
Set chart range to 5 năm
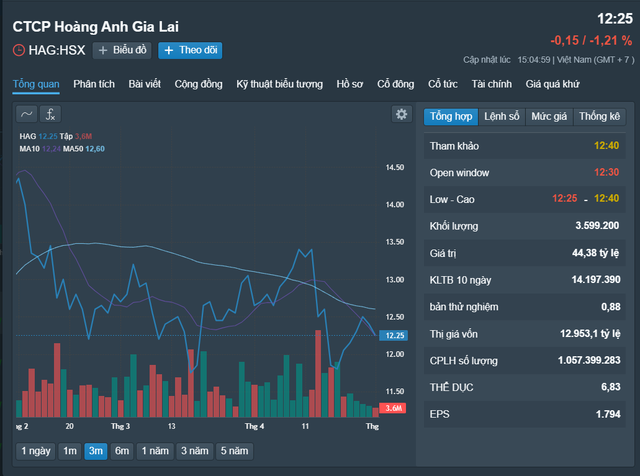pos(237,451)
